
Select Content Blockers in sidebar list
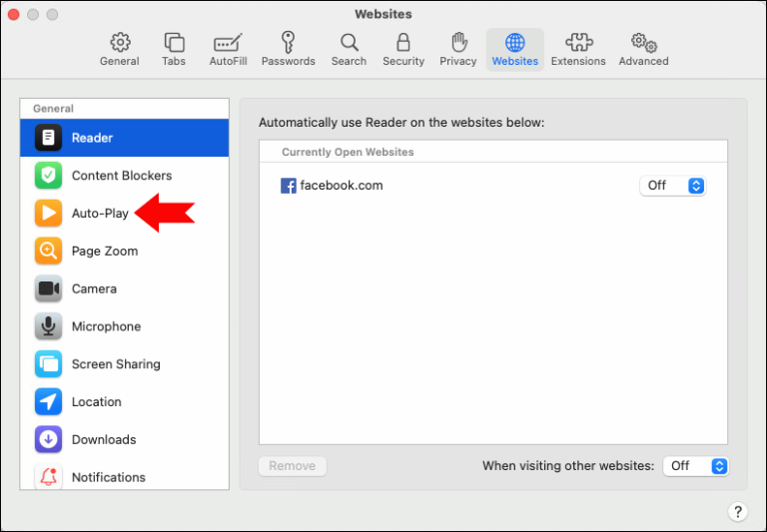pyautogui.click(x=122, y=176)
